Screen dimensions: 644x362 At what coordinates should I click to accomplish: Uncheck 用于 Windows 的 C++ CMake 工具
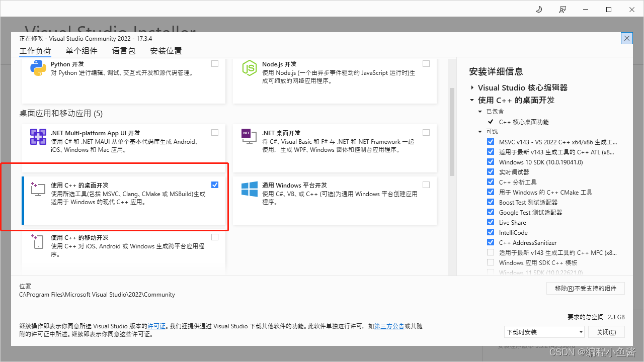[x=491, y=192]
